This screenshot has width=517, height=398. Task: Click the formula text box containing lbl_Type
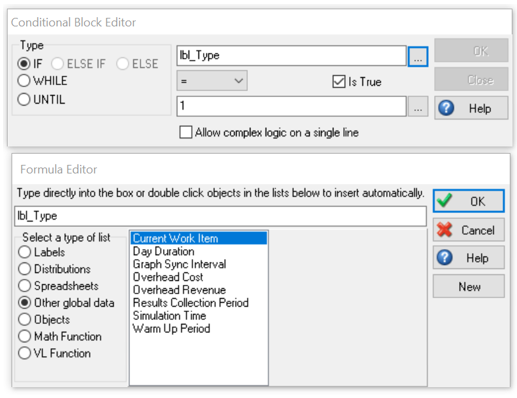[x=220, y=216]
